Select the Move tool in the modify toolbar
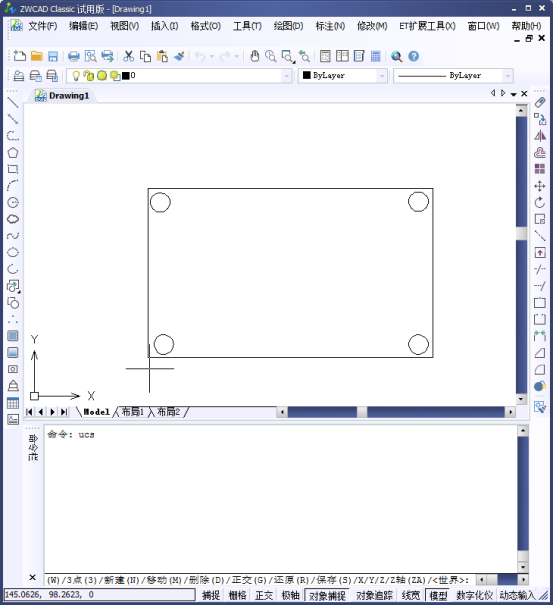Viewport: 554px width, 605px height. click(x=540, y=186)
